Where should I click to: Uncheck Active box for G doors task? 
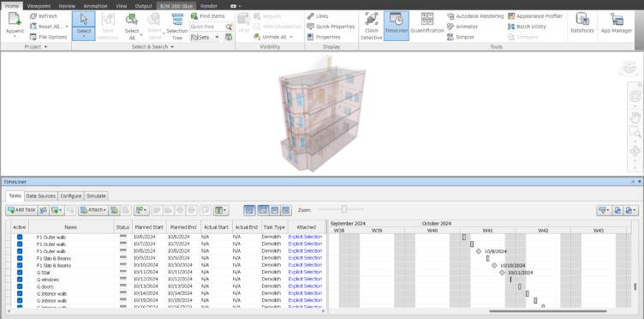[x=20, y=286]
